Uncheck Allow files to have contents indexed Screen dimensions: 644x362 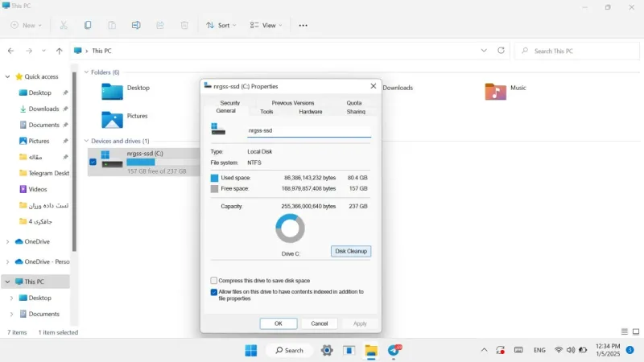coord(213,292)
